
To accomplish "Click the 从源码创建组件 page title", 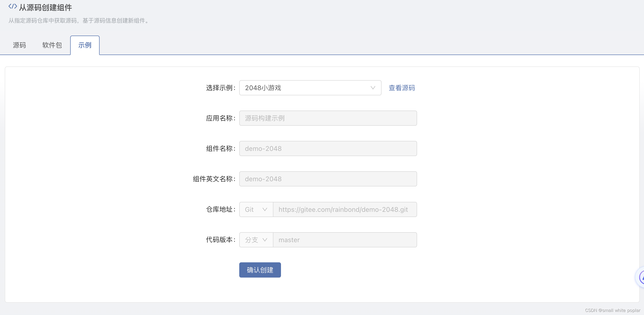I will pos(46,8).
